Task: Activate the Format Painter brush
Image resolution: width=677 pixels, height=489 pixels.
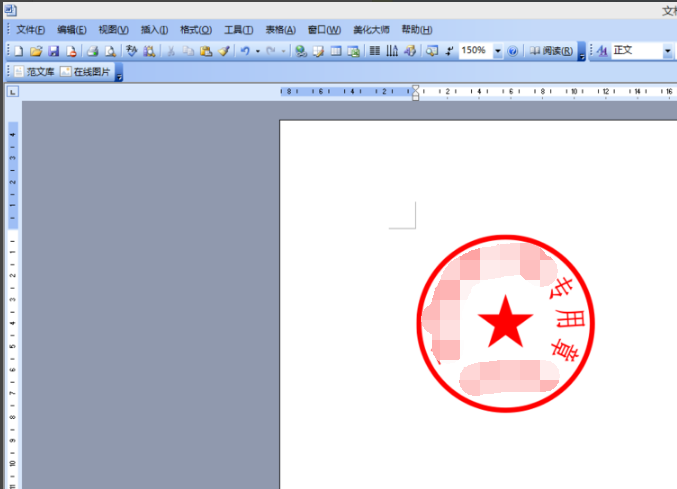Action: point(224,51)
